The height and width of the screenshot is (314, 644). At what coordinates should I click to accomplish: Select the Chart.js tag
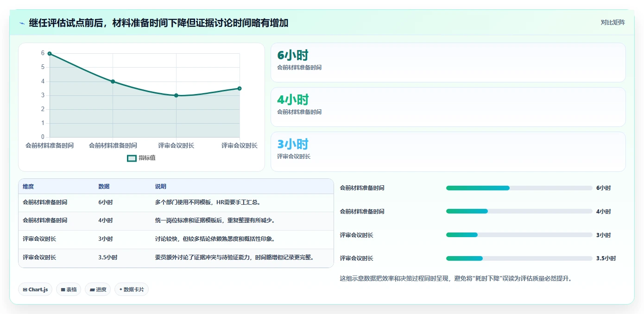35,289
